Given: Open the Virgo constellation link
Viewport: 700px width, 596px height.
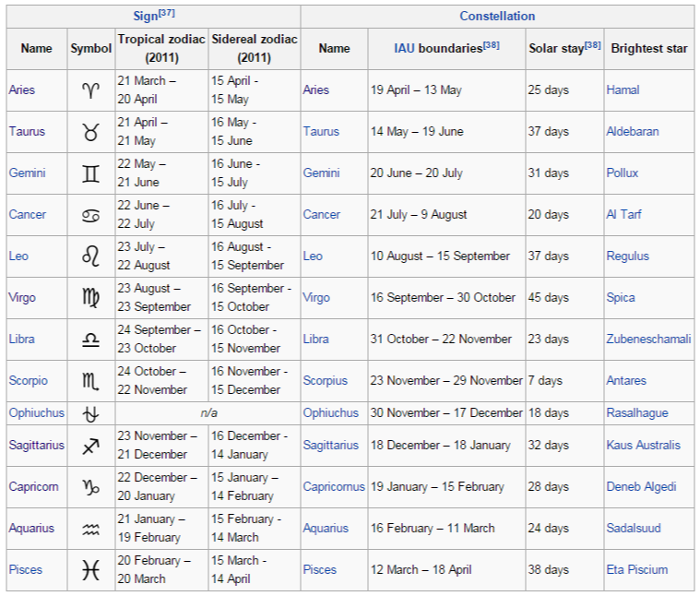Looking at the screenshot, I should tap(316, 298).
